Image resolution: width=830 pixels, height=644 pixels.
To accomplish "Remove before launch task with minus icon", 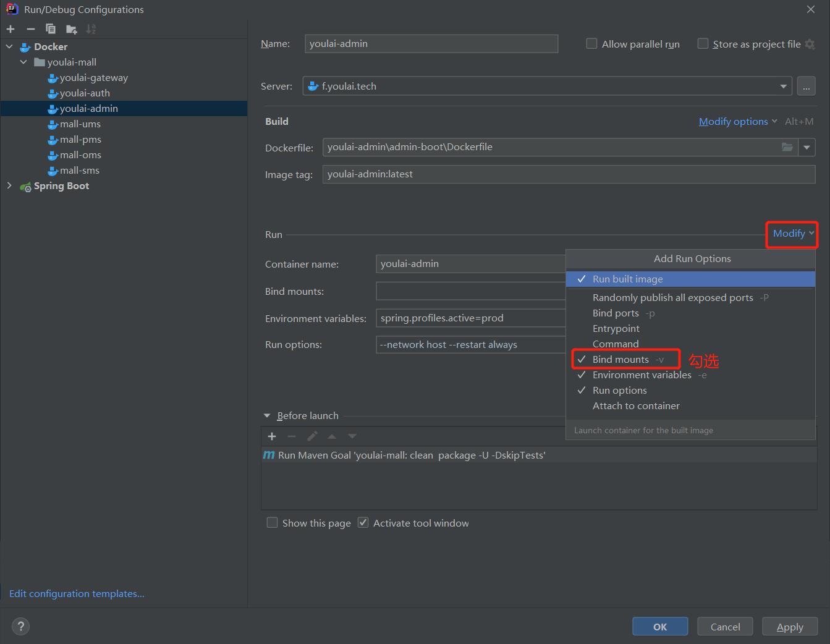I will coord(292,436).
